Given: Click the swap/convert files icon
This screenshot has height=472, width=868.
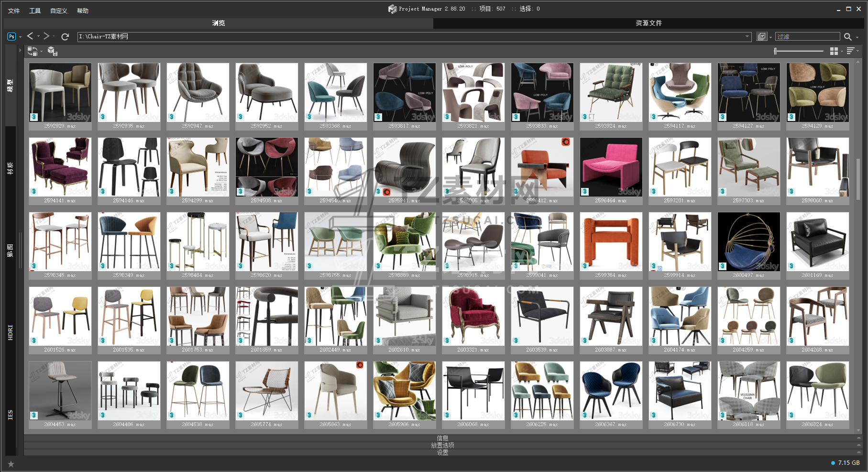Looking at the screenshot, I should pos(33,51).
